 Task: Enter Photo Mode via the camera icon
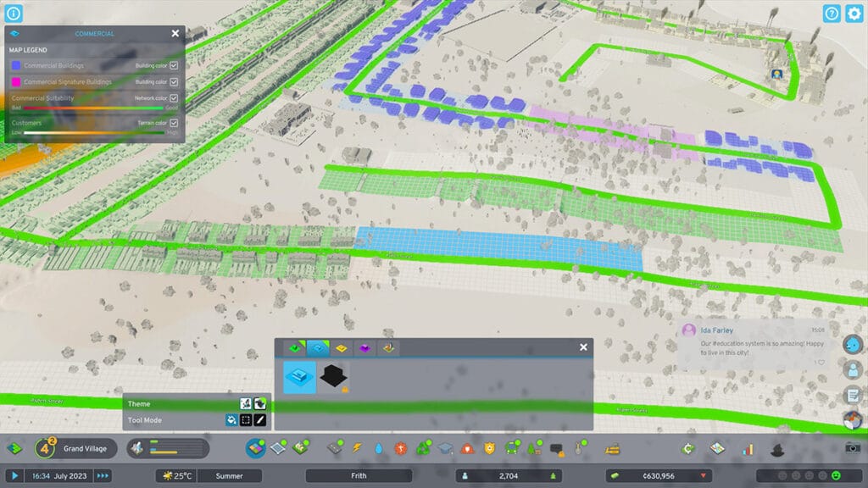click(853, 448)
